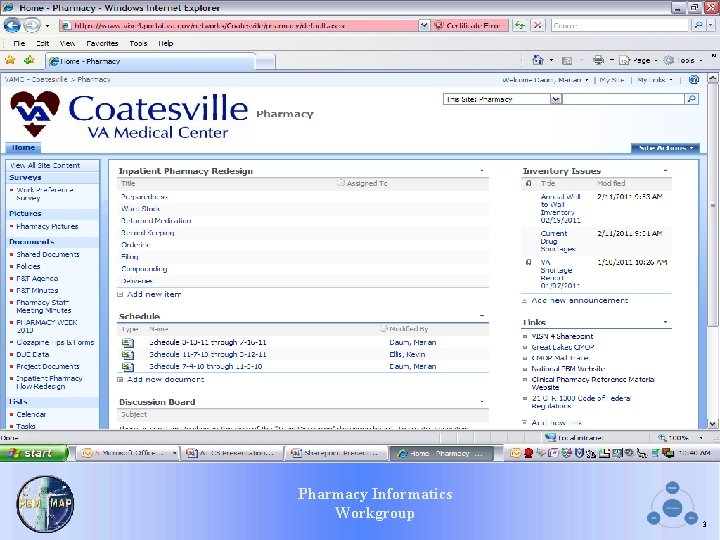Click the page scrollbar up arrow
The image size is (720, 540).
[x=712, y=78]
